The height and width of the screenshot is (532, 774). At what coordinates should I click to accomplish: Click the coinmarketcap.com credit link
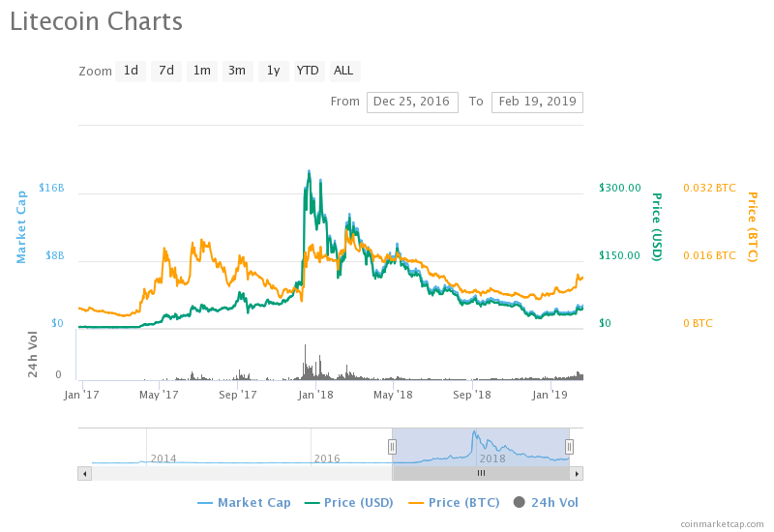pos(722,524)
